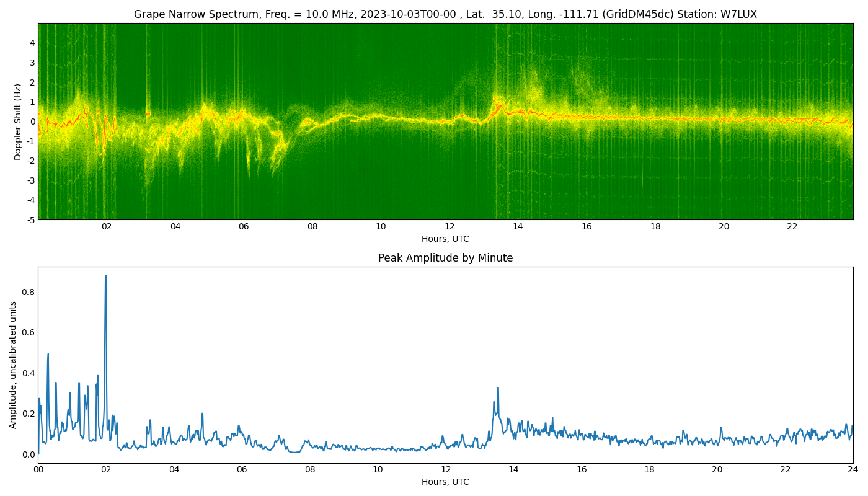
Task: Click spectrogram hour tick '04'
Action: click(175, 227)
